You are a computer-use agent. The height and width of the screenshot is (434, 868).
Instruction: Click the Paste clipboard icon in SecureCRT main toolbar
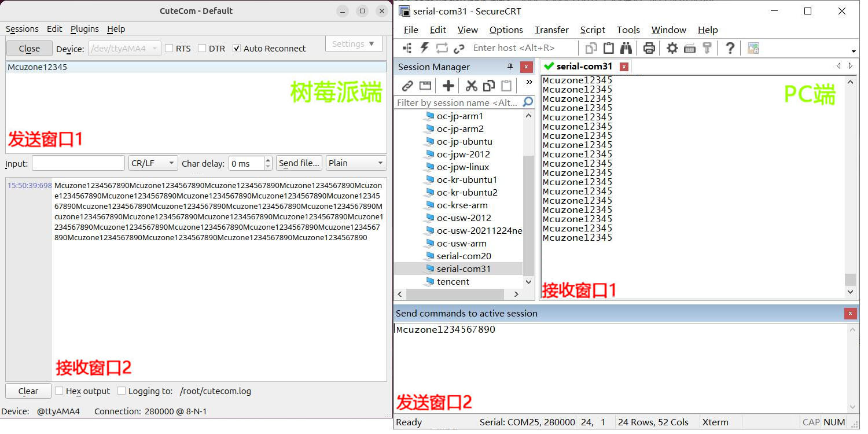609,48
